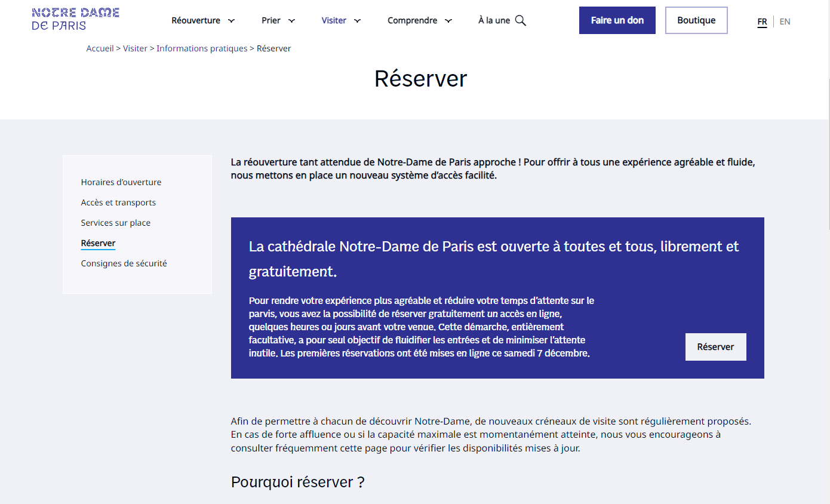The image size is (830, 504).
Task: Open Services sur place sidebar link
Action: (x=116, y=223)
